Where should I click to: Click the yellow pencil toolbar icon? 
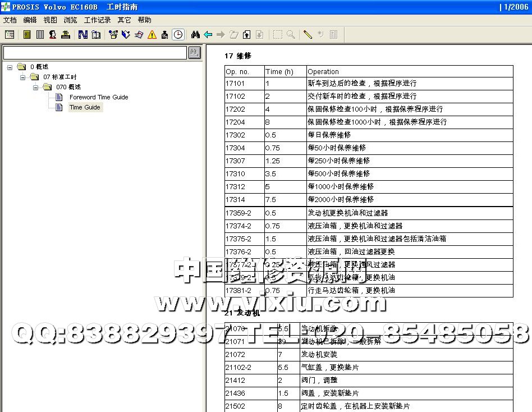click(308, 35)
